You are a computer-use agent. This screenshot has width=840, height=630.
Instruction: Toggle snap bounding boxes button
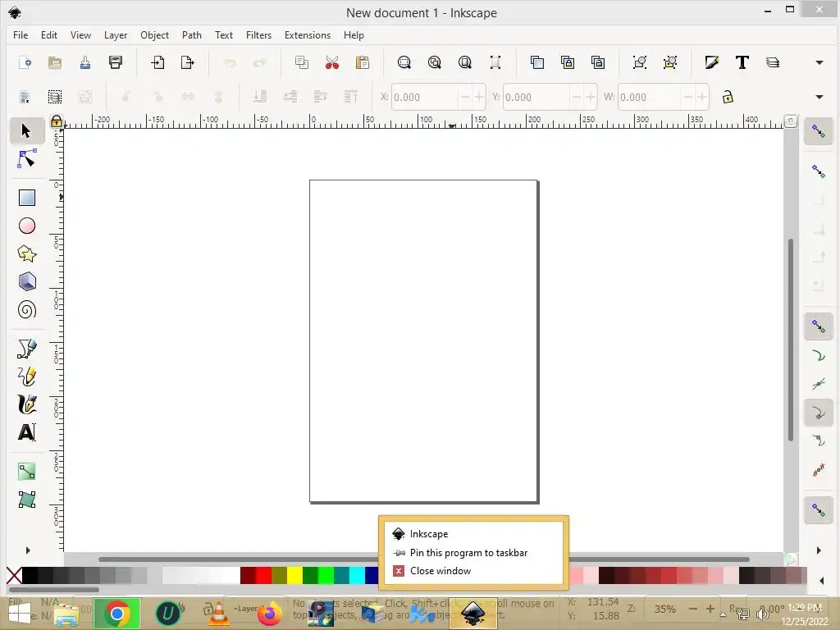[x=818, y=171]
